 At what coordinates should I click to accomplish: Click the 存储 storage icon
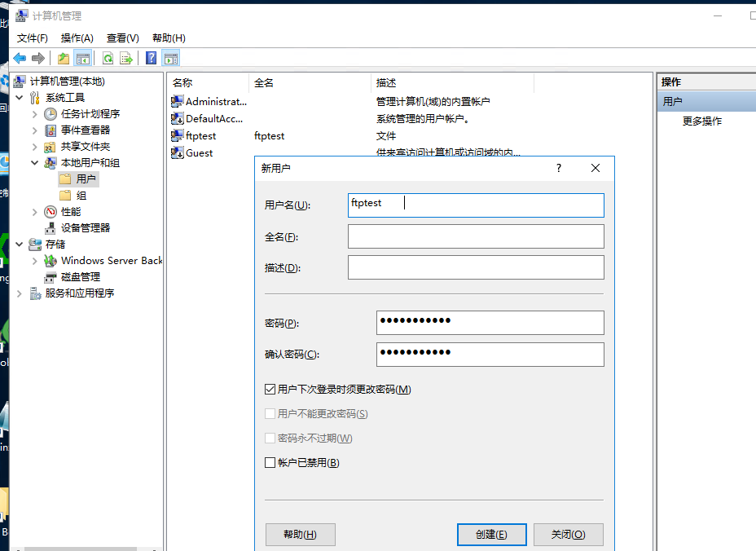coord(35,245)
